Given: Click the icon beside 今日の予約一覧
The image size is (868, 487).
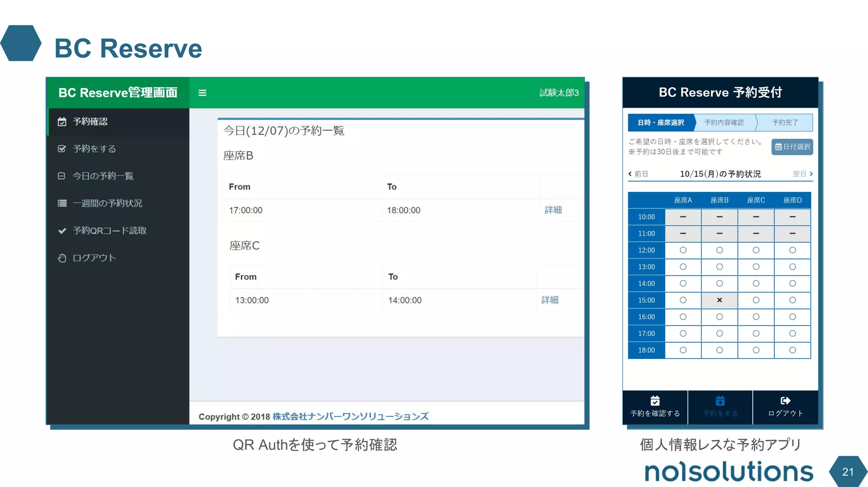Looking at the screenshot, I should pyautogui.click(x=61, y=176).
